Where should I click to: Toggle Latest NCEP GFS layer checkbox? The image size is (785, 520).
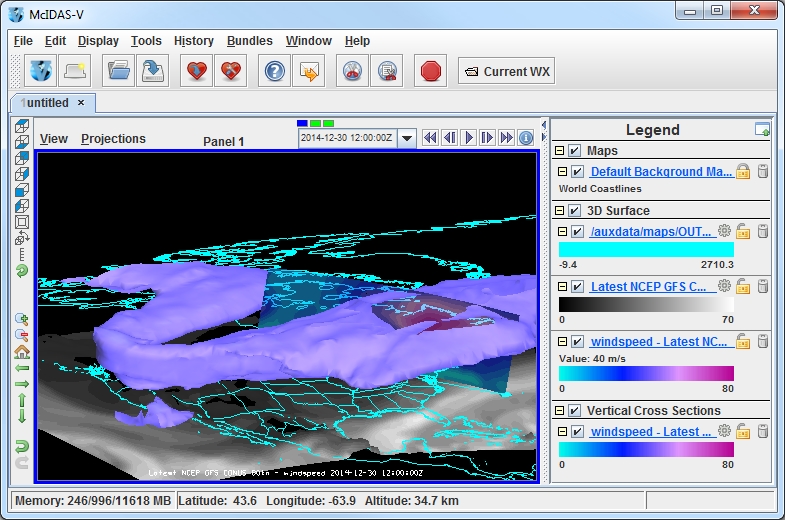(x=577, y=287)
